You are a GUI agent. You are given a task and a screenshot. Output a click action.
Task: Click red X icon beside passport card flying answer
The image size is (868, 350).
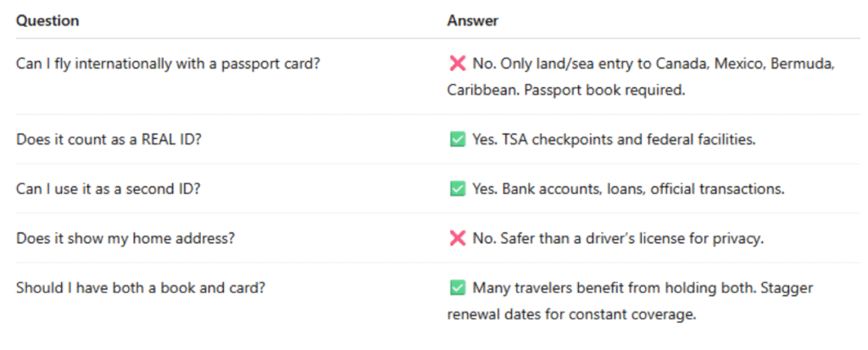coord(457,64)
